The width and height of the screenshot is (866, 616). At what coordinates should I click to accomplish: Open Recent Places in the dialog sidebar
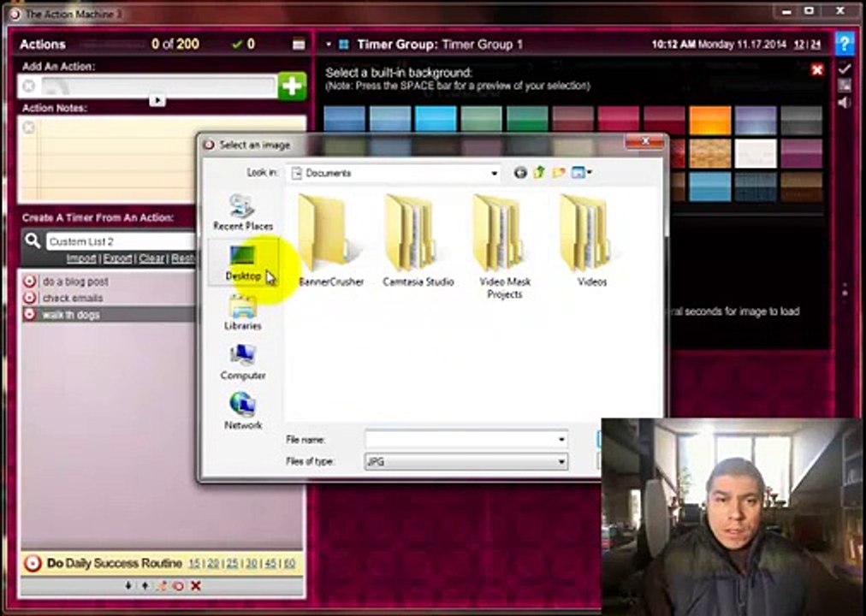(x=242, y=212)
